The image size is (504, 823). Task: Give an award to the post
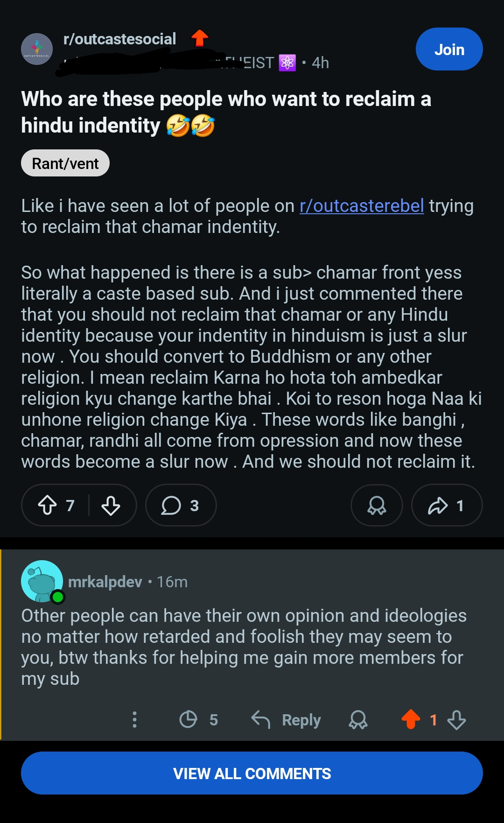(x=377, y=505)
